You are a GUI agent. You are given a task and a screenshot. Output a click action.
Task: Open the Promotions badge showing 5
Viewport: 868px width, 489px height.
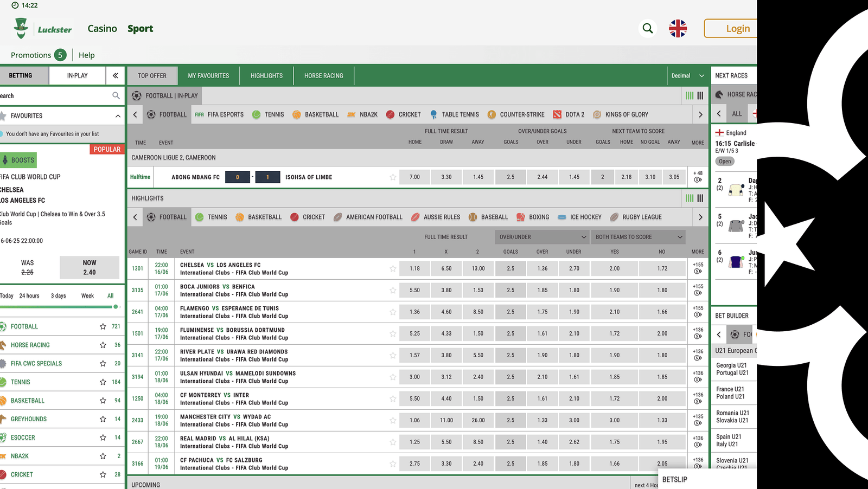[x=60, y=55]
